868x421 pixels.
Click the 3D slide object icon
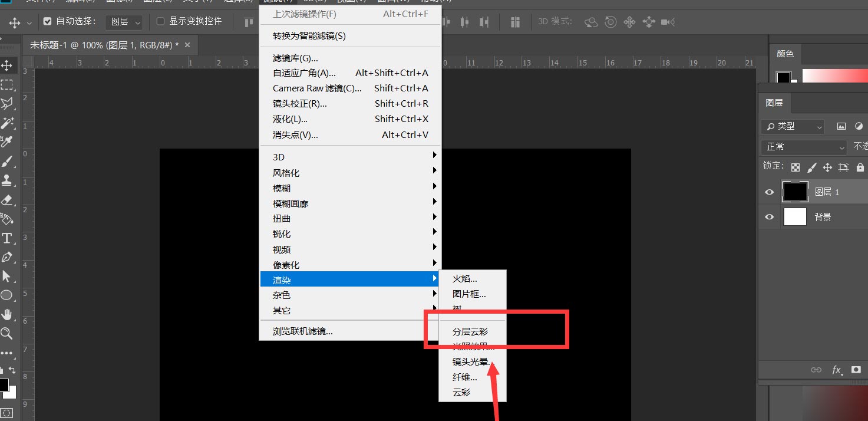[x=649, y=22]
